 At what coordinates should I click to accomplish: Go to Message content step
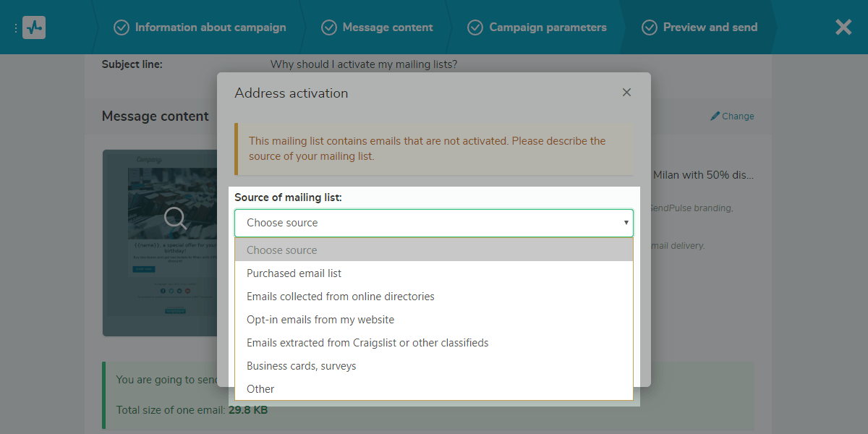[387, 27]
